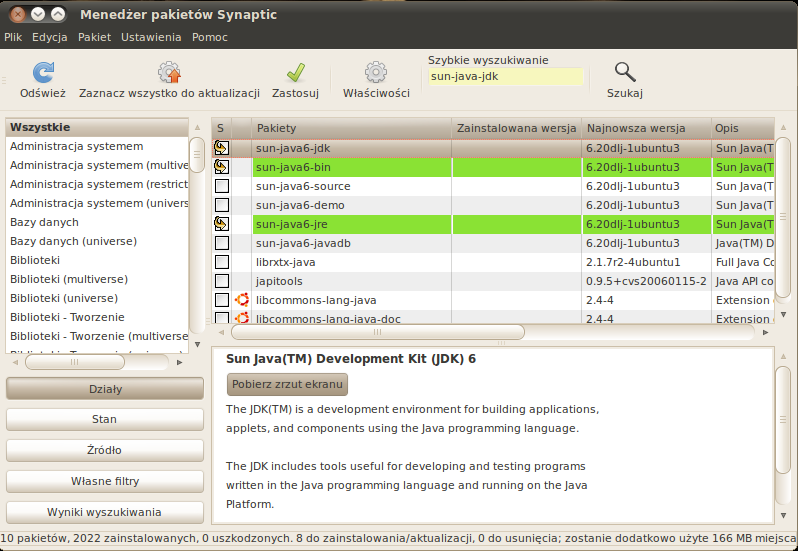Switch to Stan filter view
This screenshot has width=798, height=551.
[105, 419]
